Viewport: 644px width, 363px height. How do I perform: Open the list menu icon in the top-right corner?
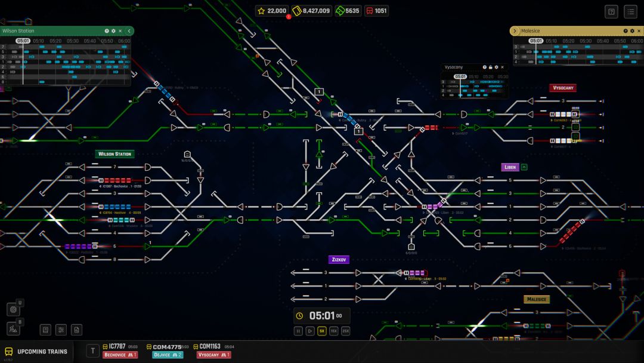pyautogui.click(x=630, y=11)
